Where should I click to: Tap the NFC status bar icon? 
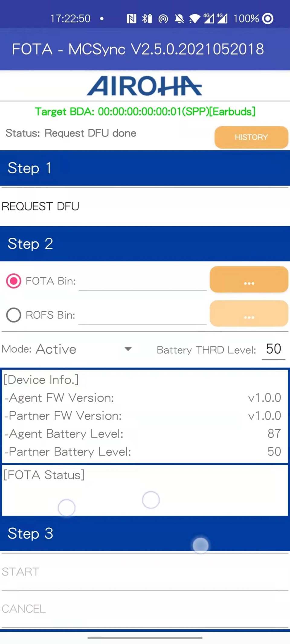tap(131, 19)
